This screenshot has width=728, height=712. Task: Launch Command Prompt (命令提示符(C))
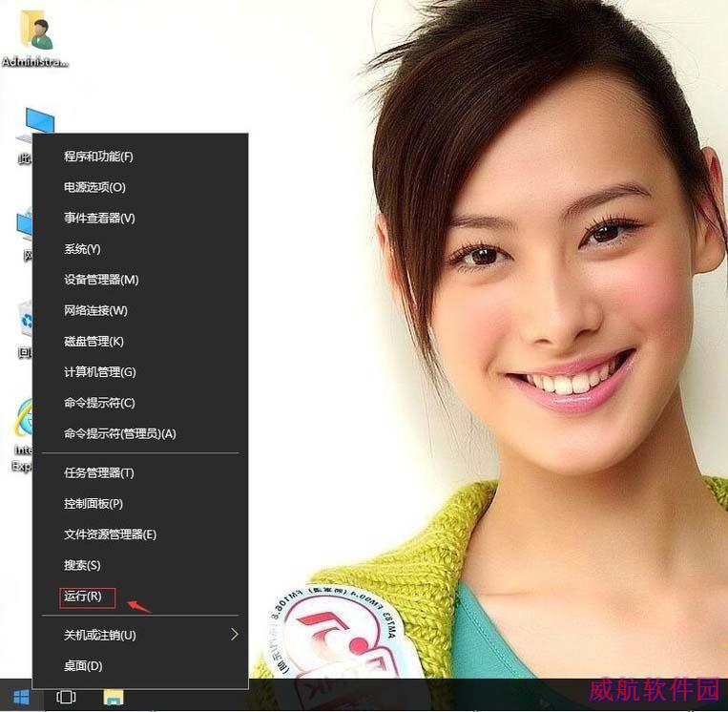coord(140,403)
